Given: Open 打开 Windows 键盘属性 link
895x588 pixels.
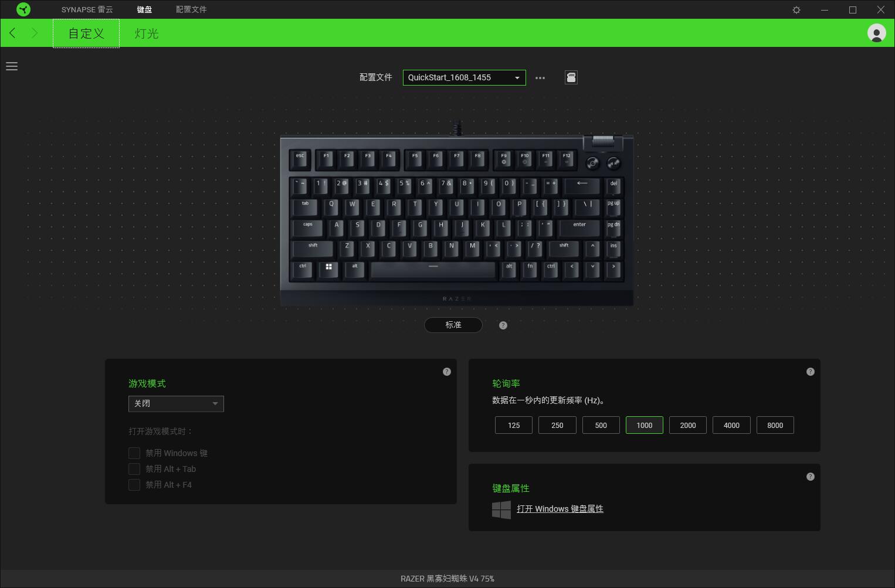Looking at the screenshot, I should point(560,509).
